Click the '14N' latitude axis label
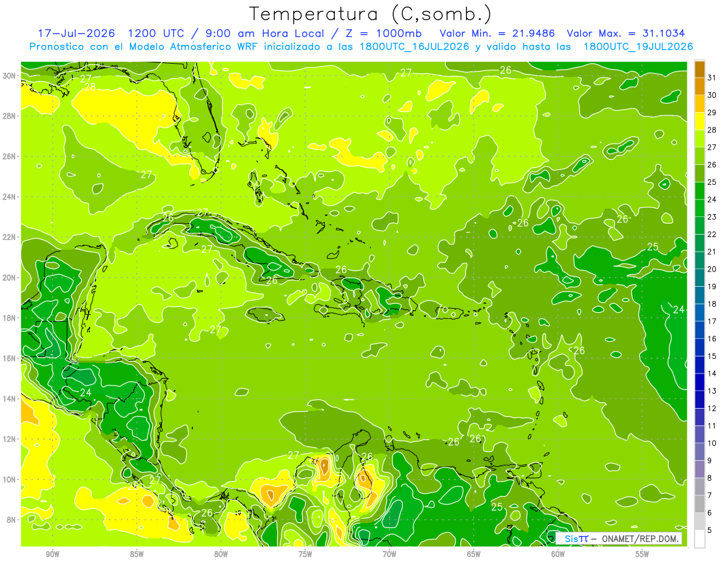The image size is (728, 562). coord(10,399)
